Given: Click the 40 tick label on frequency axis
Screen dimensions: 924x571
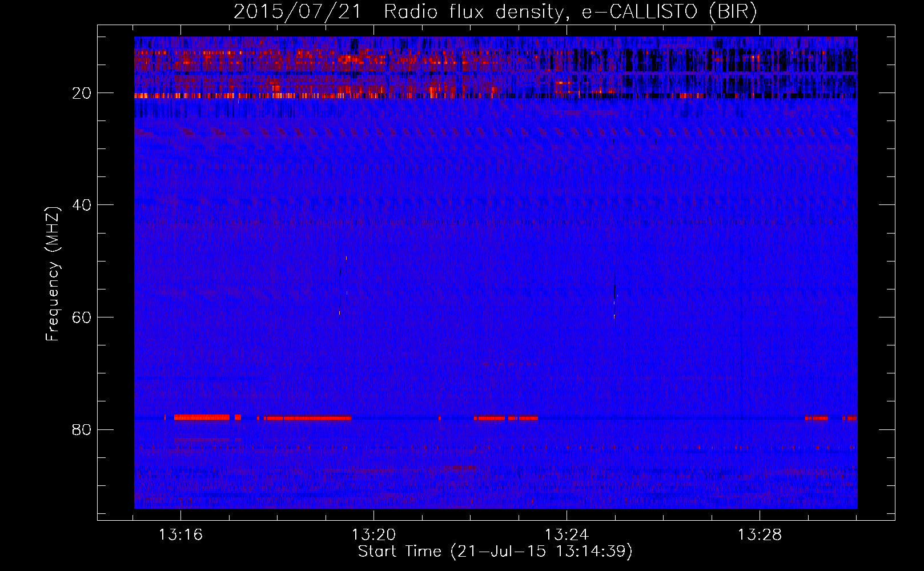Looking at the screenshot, I should (82, 205).
